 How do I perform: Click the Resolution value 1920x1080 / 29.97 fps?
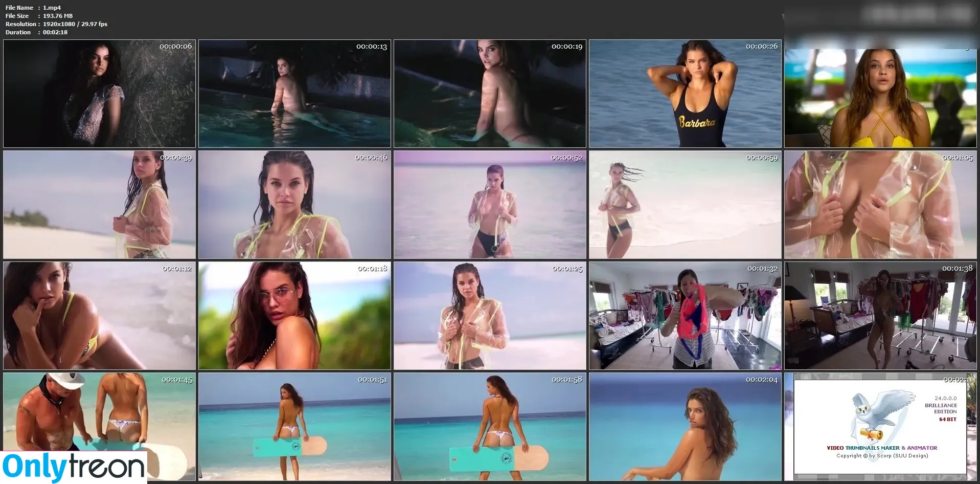coord(75,24)
